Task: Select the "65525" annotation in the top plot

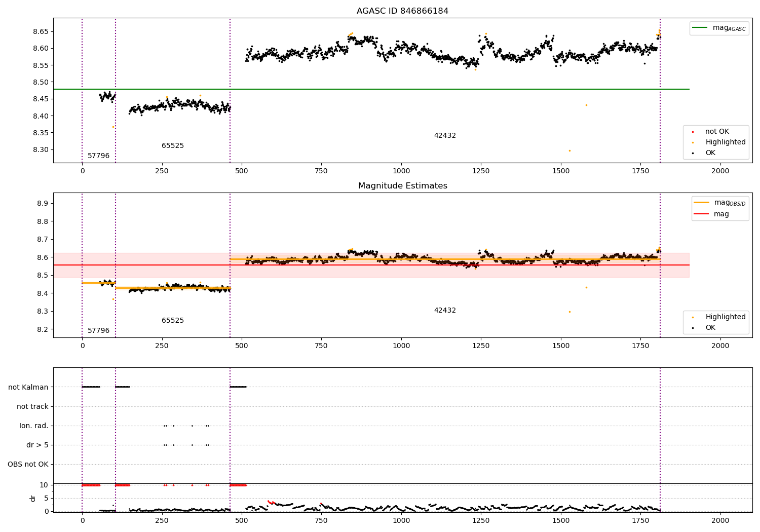Action: point(173,146)
